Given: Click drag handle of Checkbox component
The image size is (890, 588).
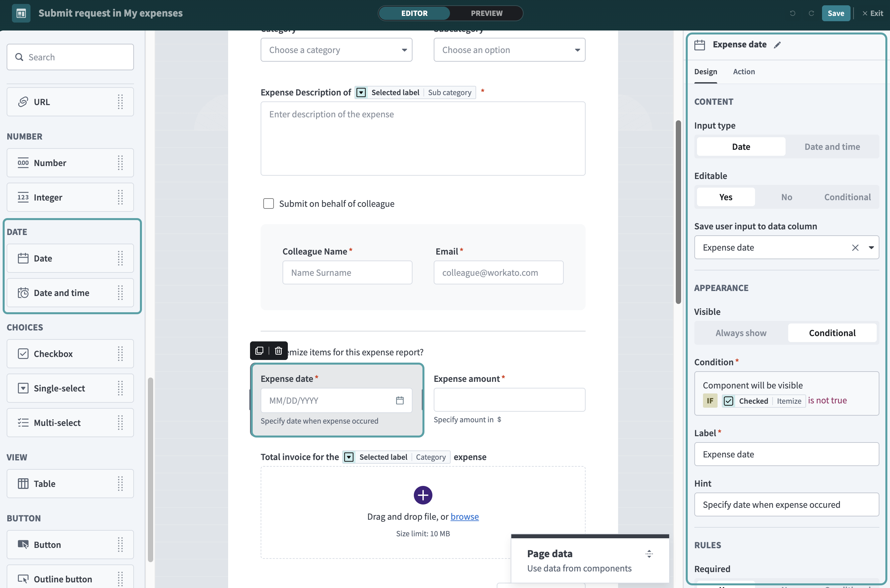Looking at the screenshot, I should [120, 354].
